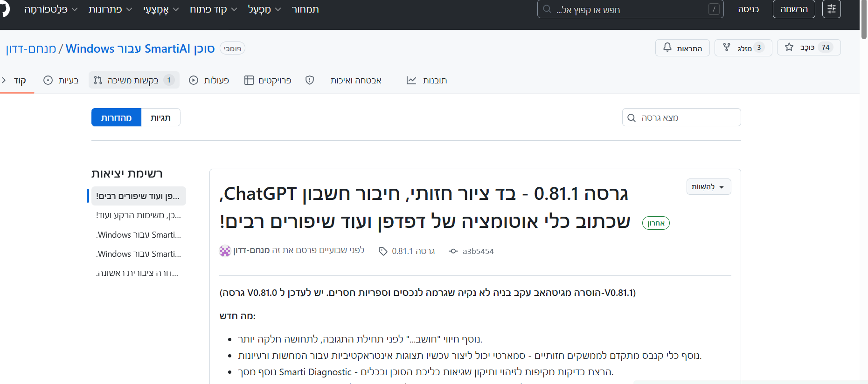Select first Windows עבור Smarti release entry
This screenshot has width=868, height=384.
point(138,235)
